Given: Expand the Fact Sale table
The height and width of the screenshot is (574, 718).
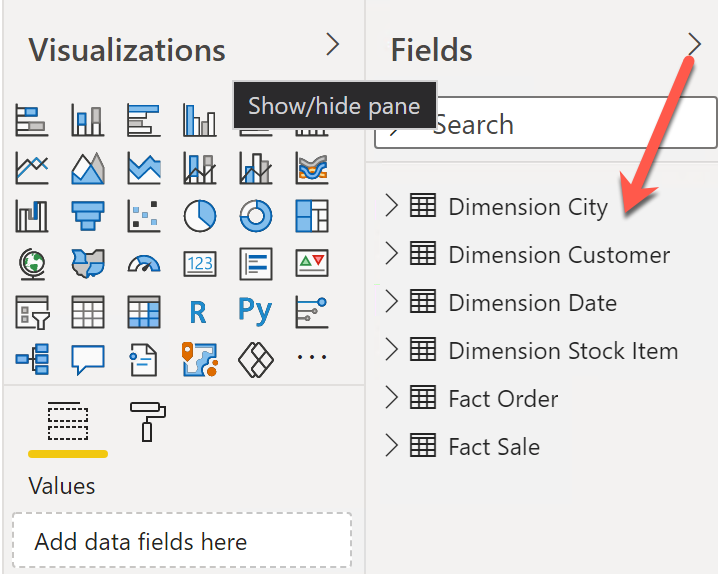Looking at the screenshot, I should [391, 446].
